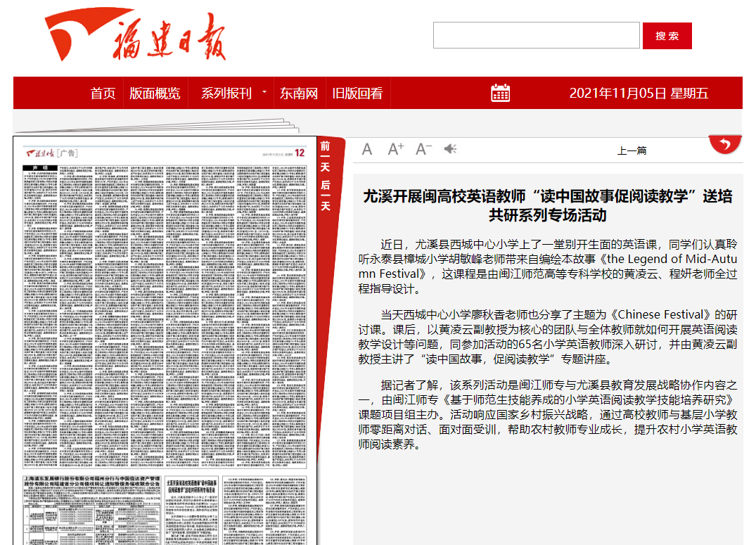
Task: Decrease article font size with A−
Action: pyautogui.click(x=424, y=149)
